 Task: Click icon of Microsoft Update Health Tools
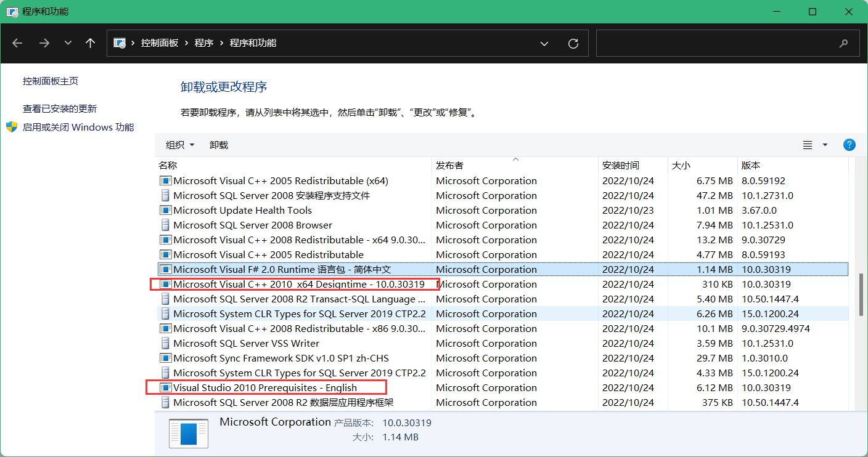pos(165,210)
